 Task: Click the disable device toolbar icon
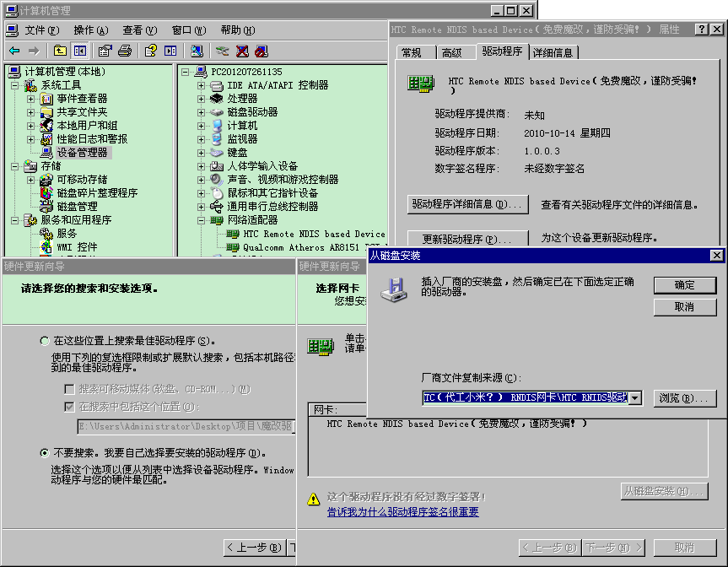(261, 51)
